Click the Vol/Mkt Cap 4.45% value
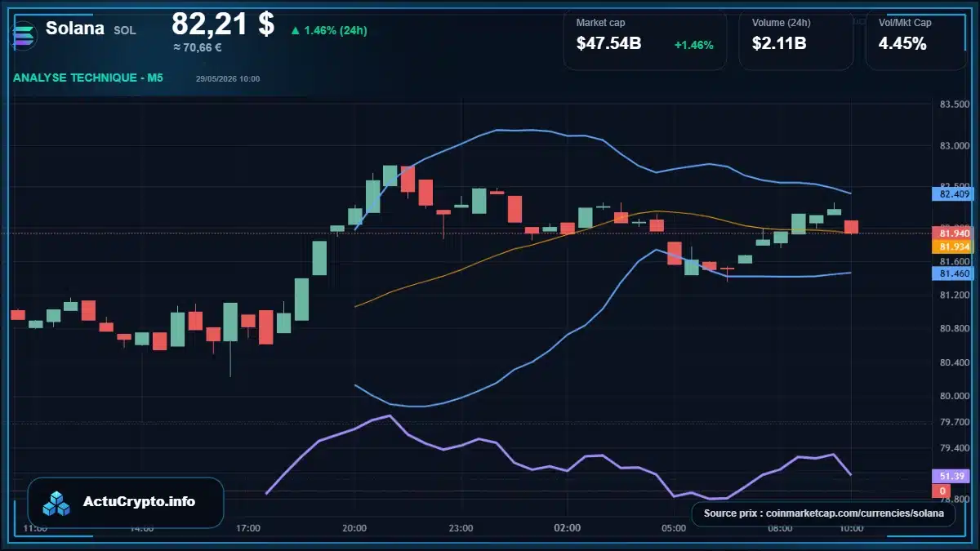 pyautogui.click(x=902, y=43)
